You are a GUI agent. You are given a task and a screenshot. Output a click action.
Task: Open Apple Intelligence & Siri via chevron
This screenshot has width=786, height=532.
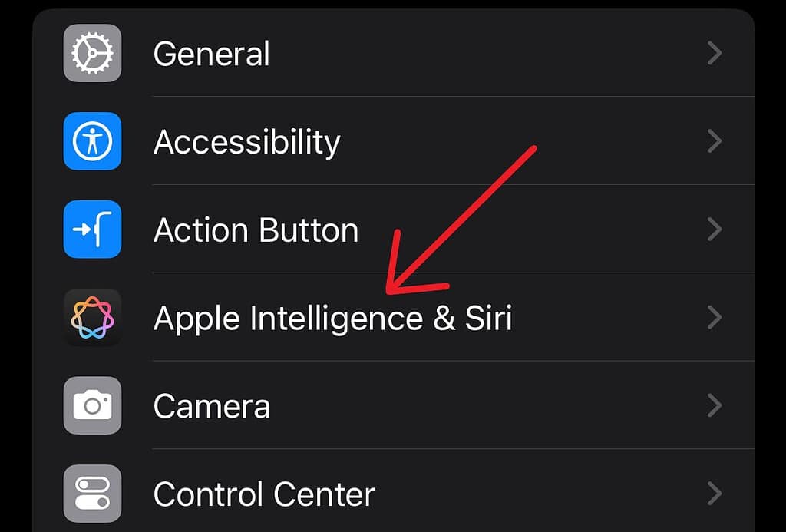(x=715, y=317)
